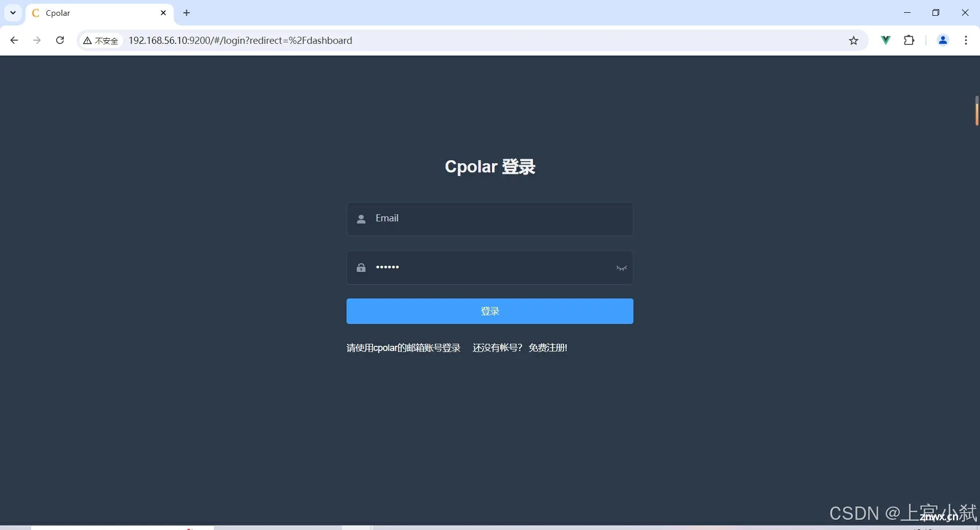Open a new tab with plus button
This screenshot has height=530, width=980.
tap(187, 13)
